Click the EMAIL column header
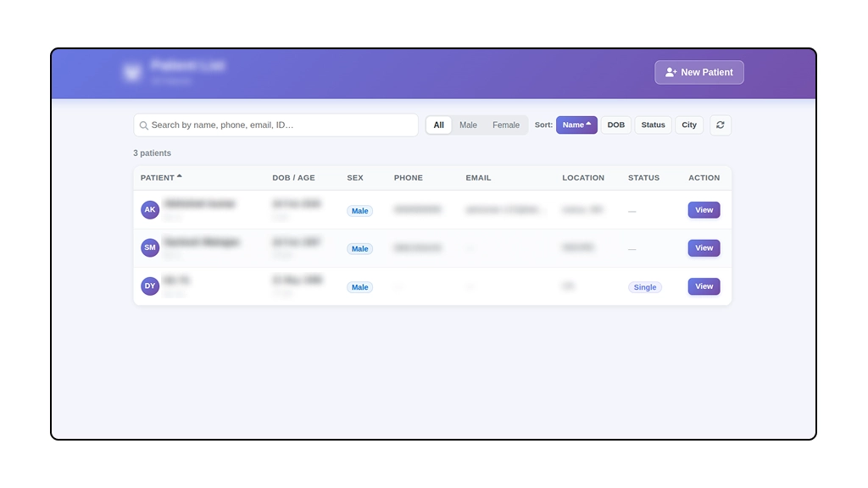Image resolution: width=868 pixels, height=488 pixels. coord(478,178)
